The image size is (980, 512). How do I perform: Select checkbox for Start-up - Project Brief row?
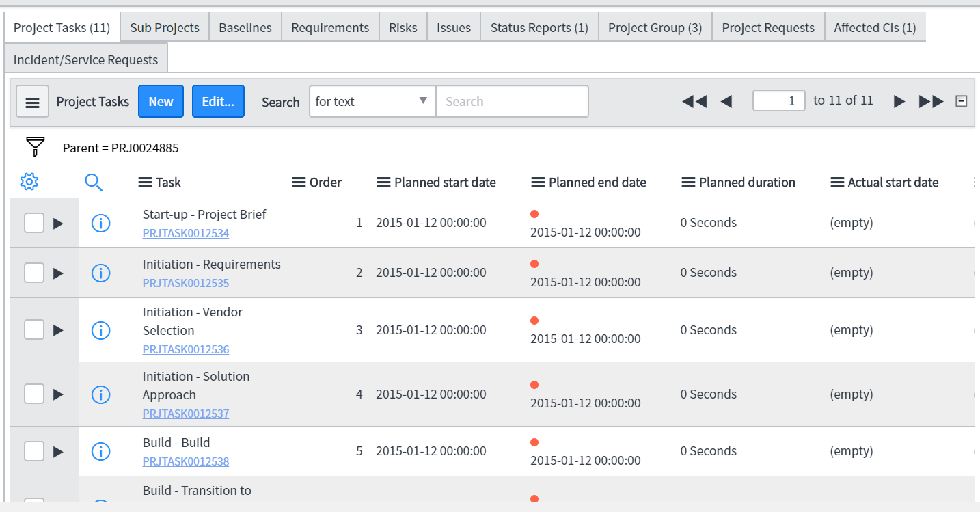(34, 223)
